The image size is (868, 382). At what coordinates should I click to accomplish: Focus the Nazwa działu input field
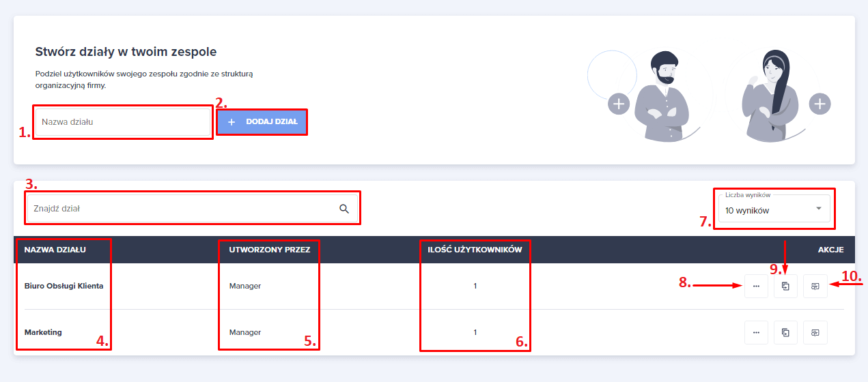tap(123, 123)
